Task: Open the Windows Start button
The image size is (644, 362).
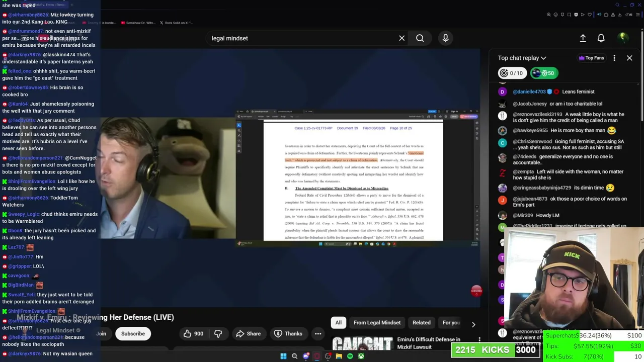Action: tap(283, 356)
